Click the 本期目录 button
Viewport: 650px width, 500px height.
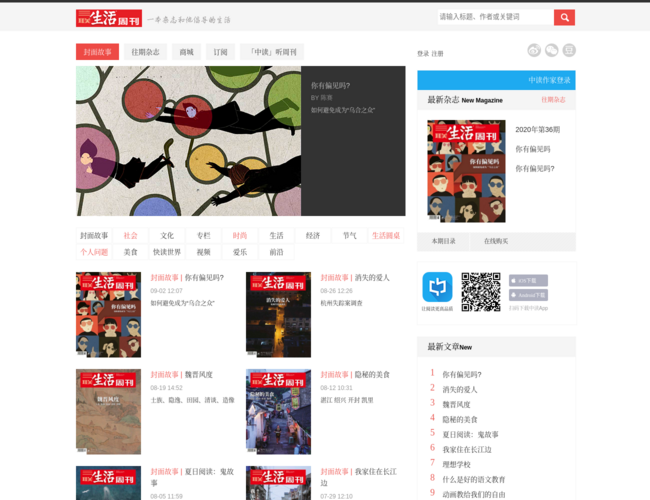[x=443, y=241]
